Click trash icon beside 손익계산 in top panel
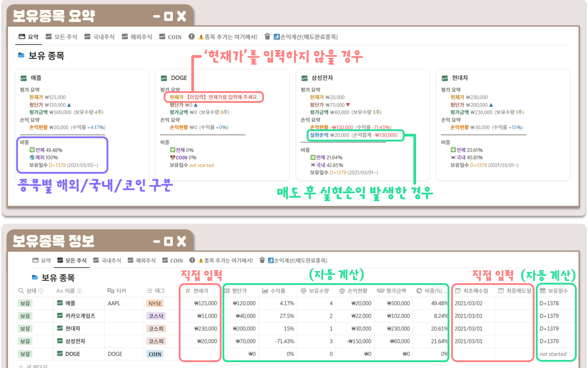Screen dimensions: 588x368 pos(267,37)
